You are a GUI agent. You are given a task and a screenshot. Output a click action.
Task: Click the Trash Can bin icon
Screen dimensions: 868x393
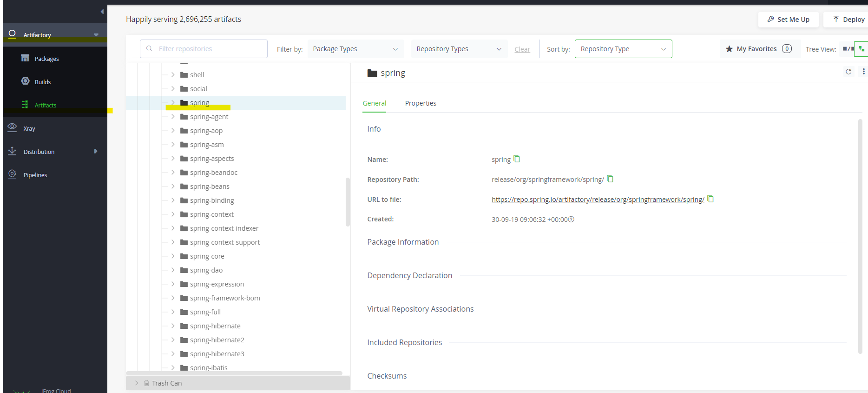(146, 383)
